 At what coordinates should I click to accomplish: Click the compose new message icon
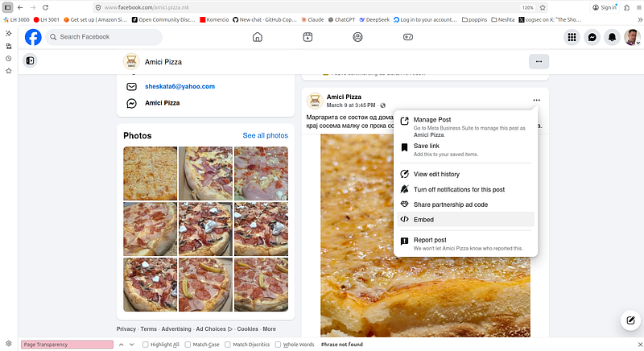tap(628, 320)
